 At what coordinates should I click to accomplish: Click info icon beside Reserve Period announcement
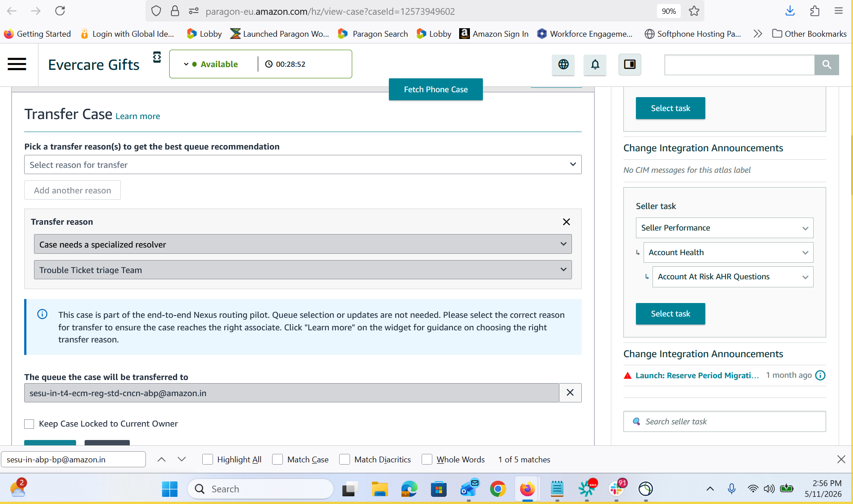click(x=820, y=375)
